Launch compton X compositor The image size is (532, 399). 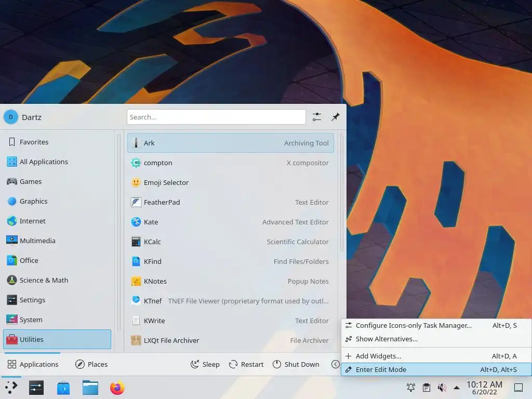point(230,163)
